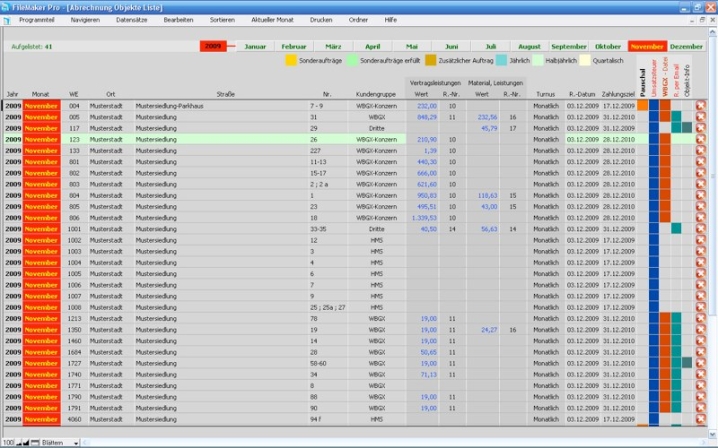718x448 pixels.
Task: Open the Datensätze menu
Action: (131, 20)
